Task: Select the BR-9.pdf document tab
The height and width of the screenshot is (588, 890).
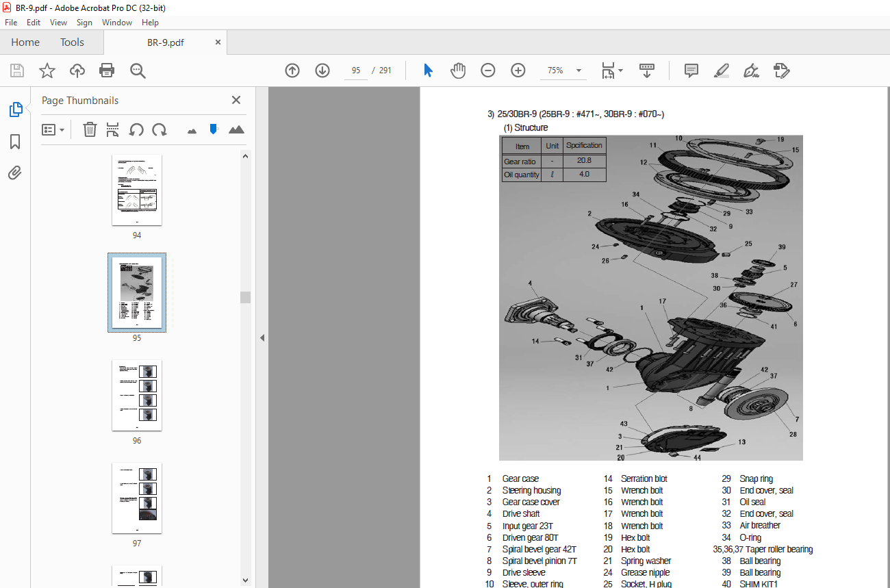Action: point(166,42)
